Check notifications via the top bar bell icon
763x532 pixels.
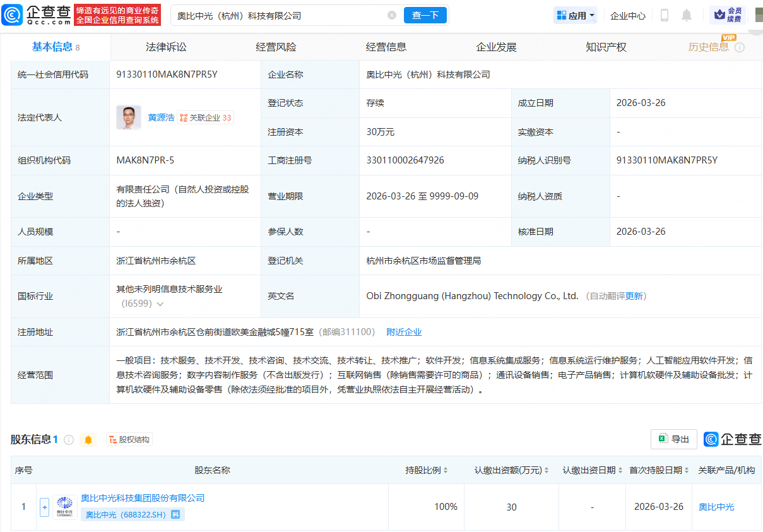pyautogui.click(x=685, y=15)
